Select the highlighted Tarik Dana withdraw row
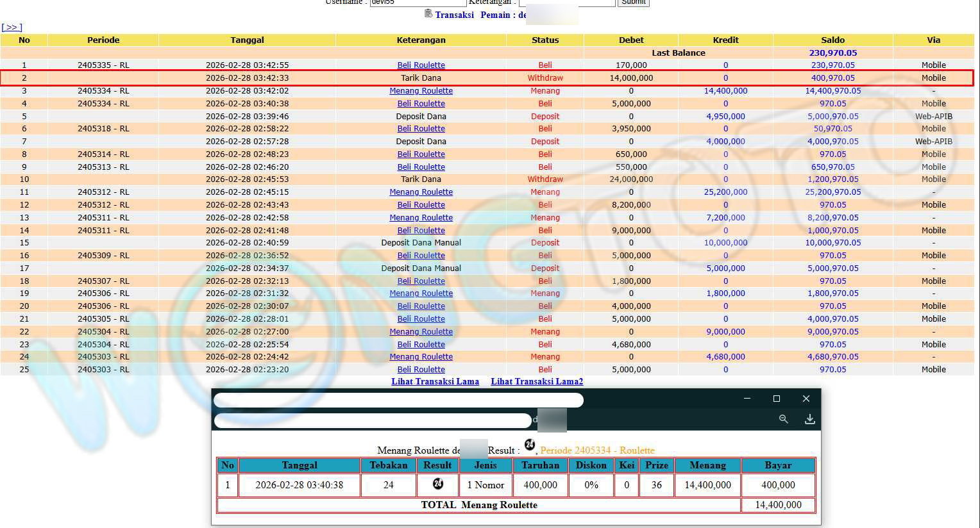 (x=421, y=78)
